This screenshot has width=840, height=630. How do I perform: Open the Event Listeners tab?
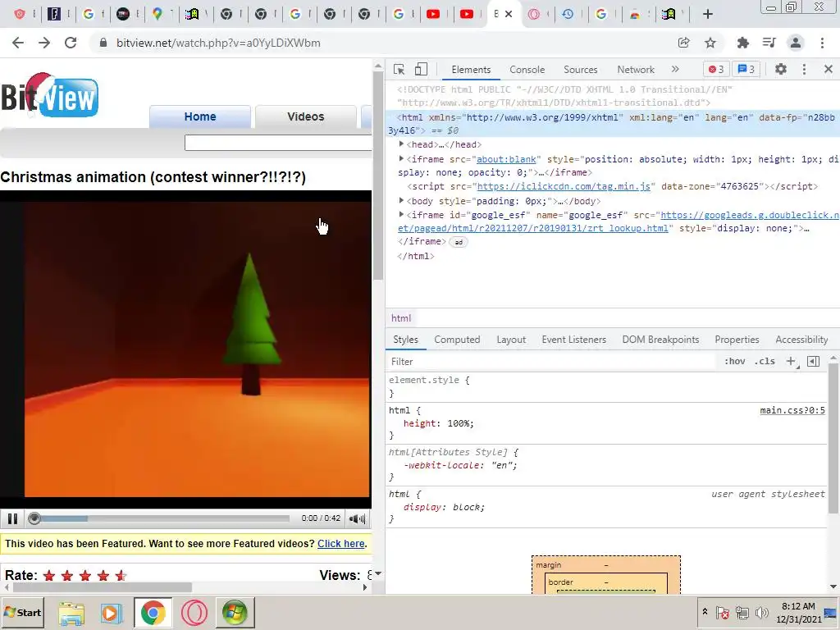pyautogui.click(x=573, y=340)
